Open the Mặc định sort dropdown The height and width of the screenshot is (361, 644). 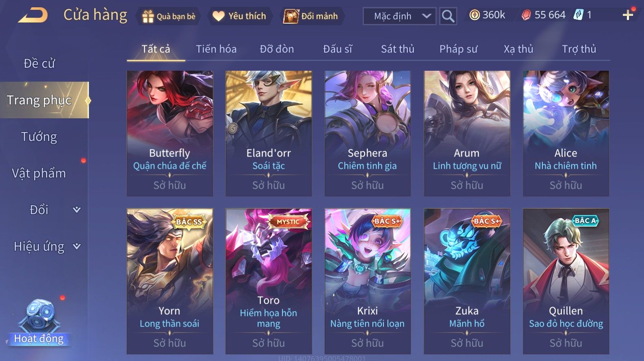point(399,16)
